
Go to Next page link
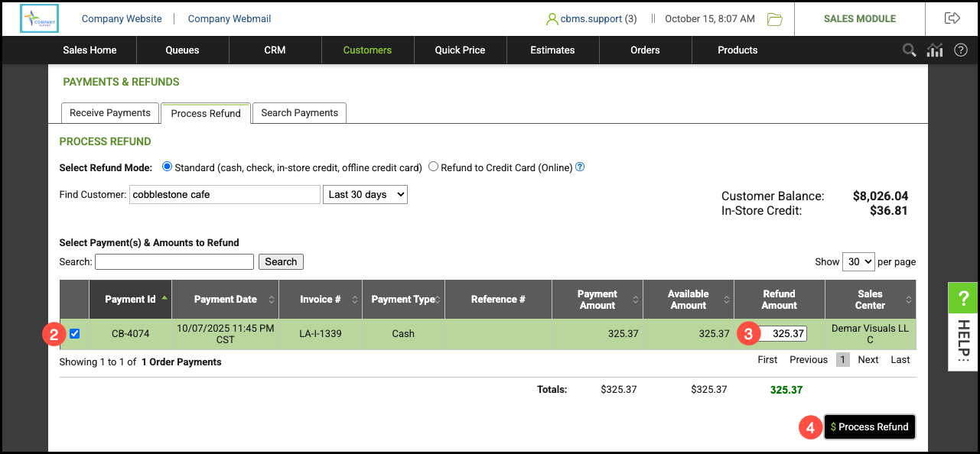pyautogui.click(x=868, y=359)
